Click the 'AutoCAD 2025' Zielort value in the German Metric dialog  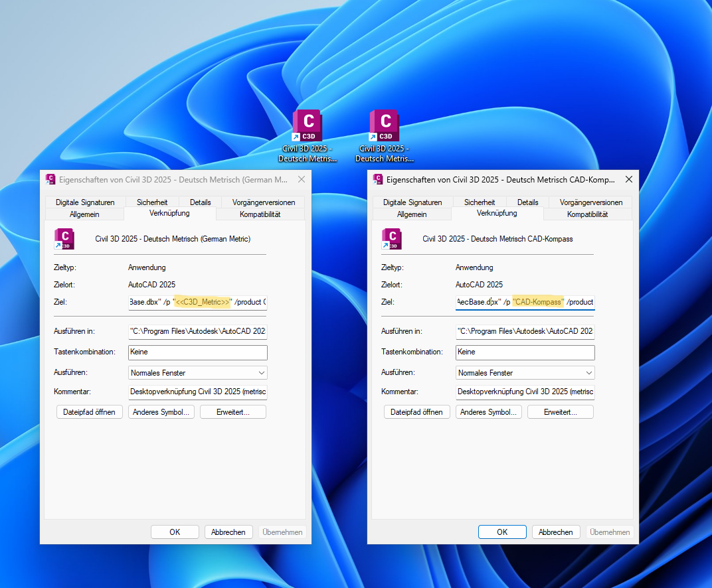(151, 285)
